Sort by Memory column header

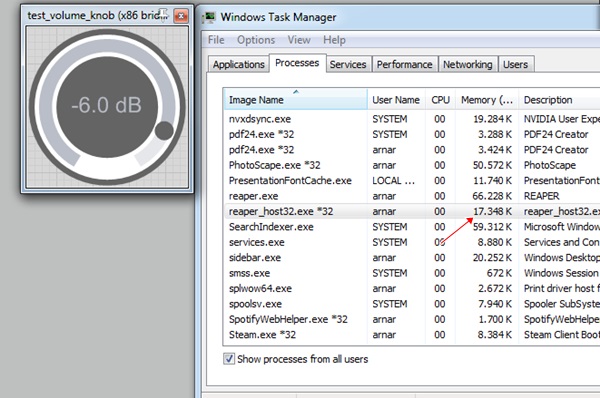pos(487,100)
